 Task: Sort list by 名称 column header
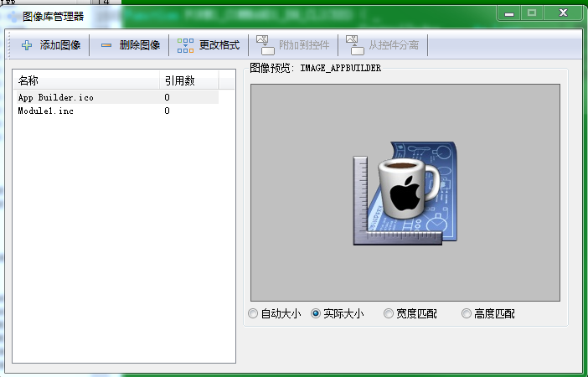click(86, 80)
